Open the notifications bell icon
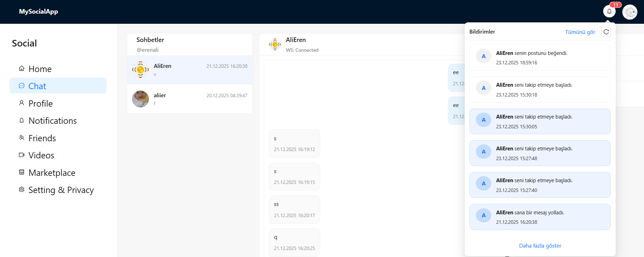The width and height of the screenshot is (644, 257). tap(609, 11)
